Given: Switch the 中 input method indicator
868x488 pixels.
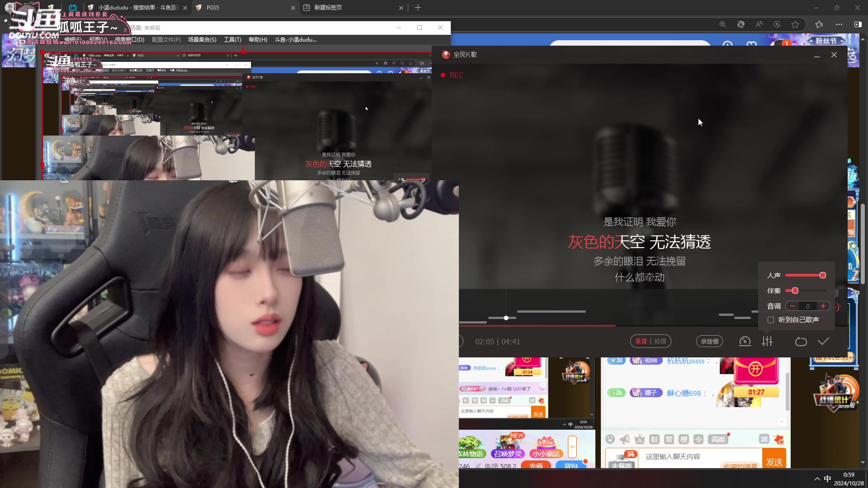Looking at the screenshot, I should click(x=827, y=479).
